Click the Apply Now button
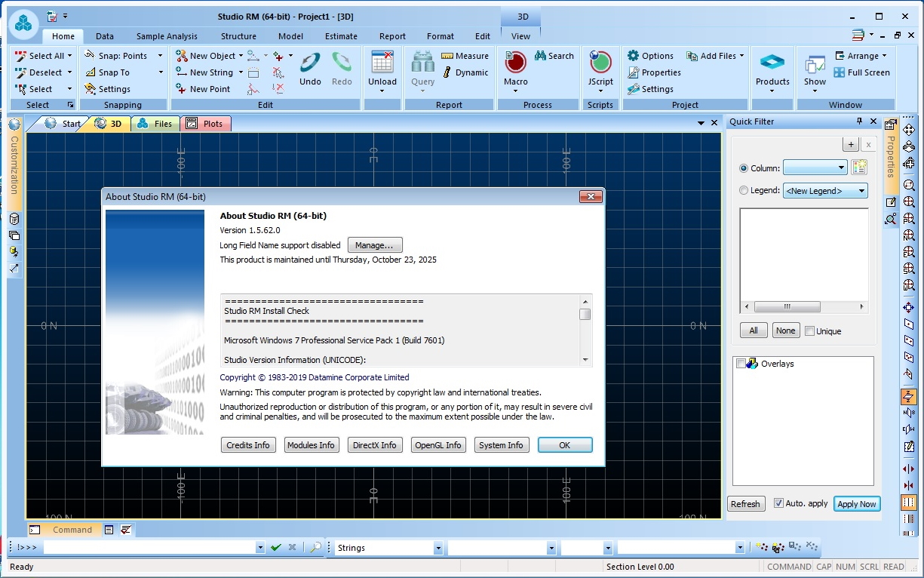 tap(857, 504)
